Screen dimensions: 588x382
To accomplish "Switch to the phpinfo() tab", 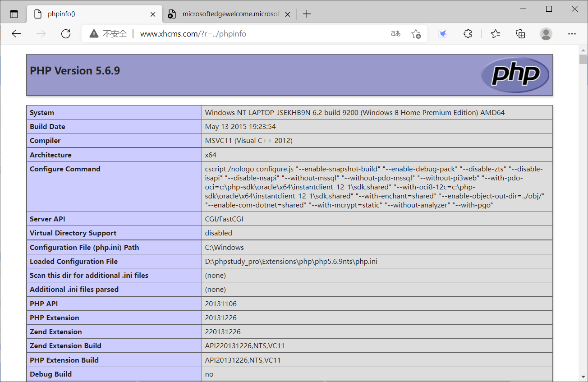I will point(94,14).
